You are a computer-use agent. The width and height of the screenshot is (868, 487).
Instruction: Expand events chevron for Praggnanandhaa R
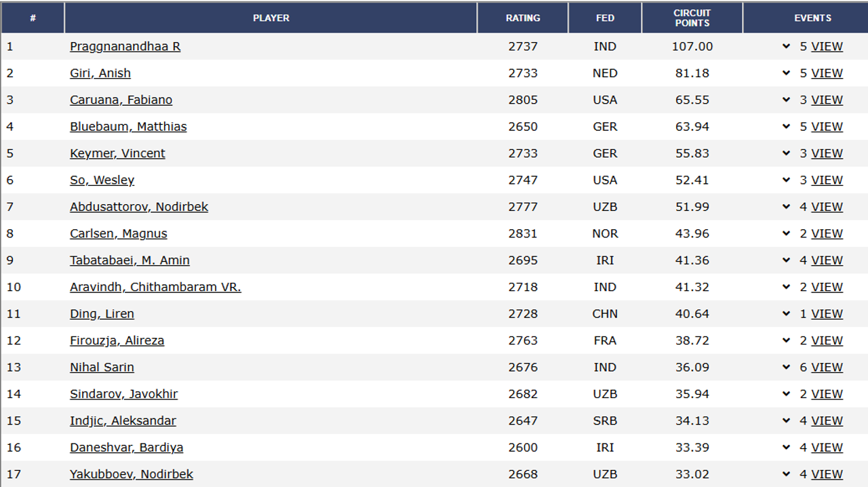pyautogui.click(x=786, y=47)
